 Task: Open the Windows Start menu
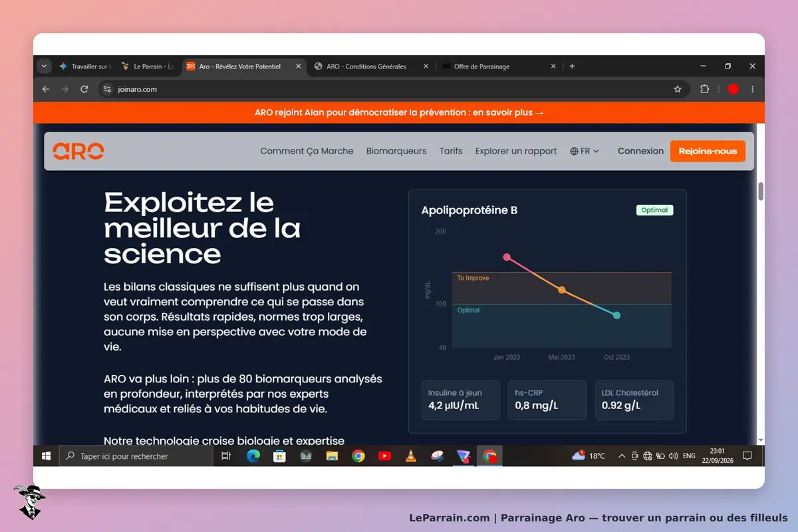click(x=47, y=456)
